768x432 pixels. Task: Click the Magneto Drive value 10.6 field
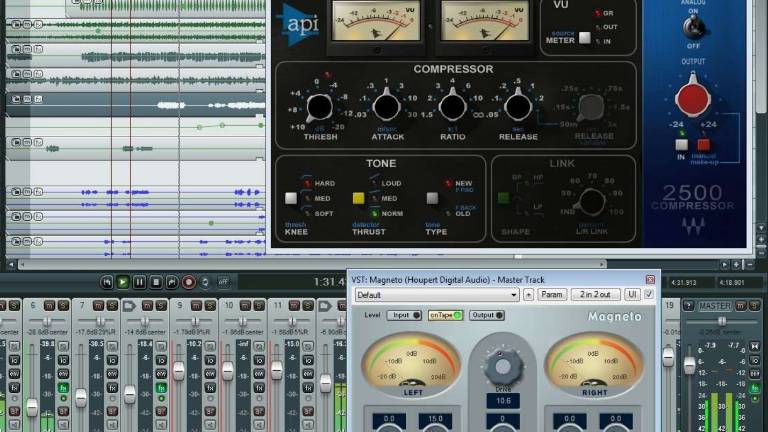pos(503,401)
